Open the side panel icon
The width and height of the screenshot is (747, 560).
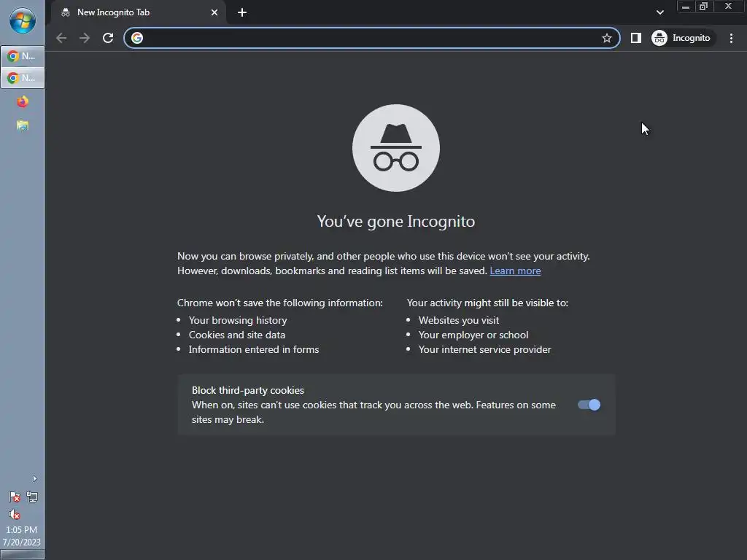pyautogui.click(x=636, y=38)
